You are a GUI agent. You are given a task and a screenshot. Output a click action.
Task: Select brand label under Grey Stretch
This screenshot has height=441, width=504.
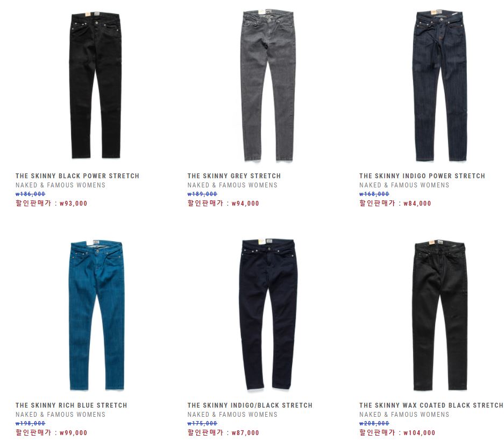[x=232, y=185]
